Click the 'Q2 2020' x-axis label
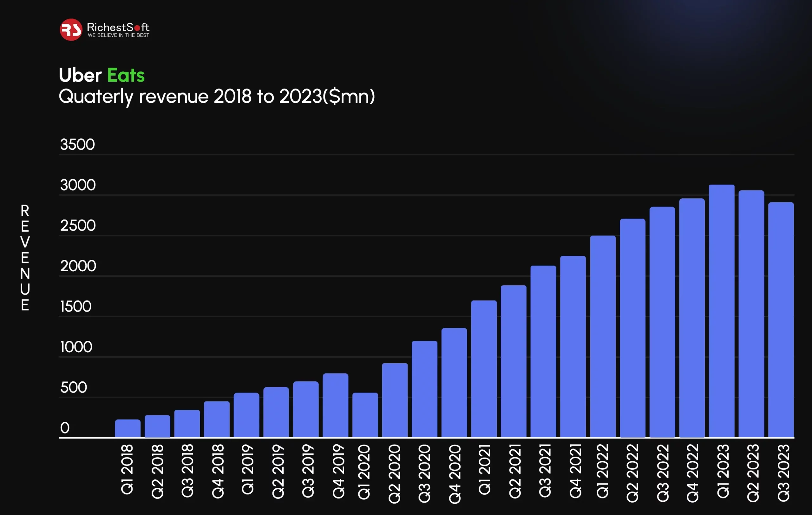Image resolution: width=812 pixels, height=515 pixels. [x=395, y=474]
